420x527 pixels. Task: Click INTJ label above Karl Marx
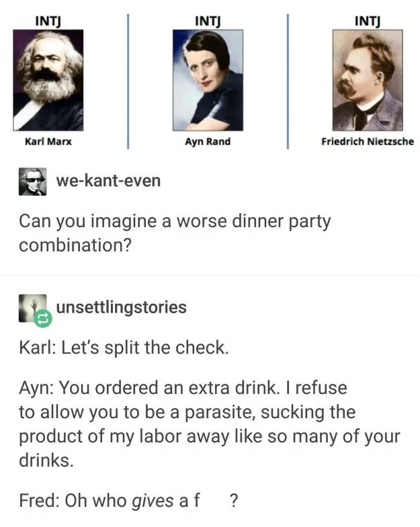[x=48, y=22]
